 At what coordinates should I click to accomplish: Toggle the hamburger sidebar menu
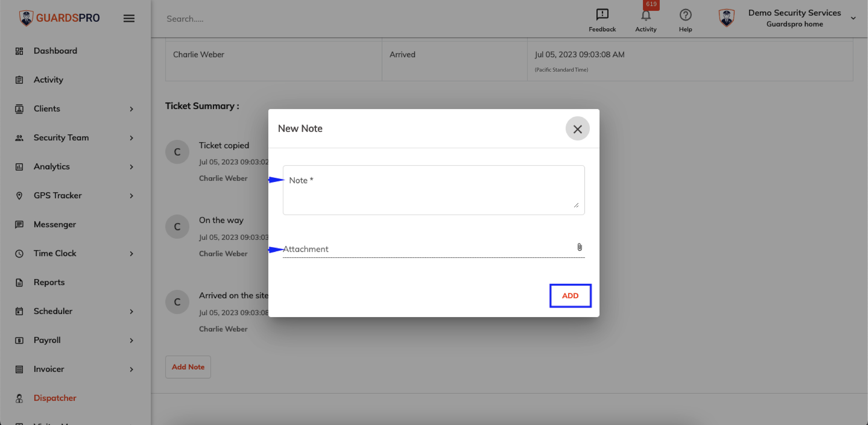click(129, 18)
